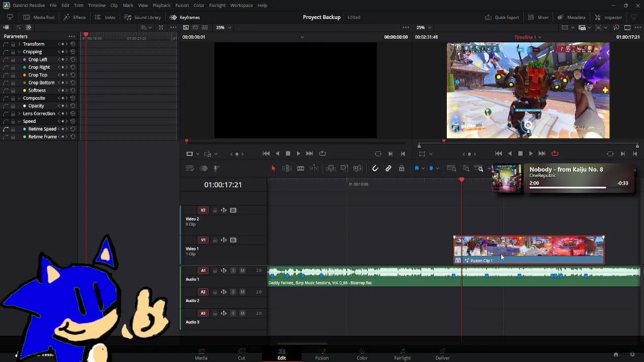Open the Media Pool panel

[39, 18]
